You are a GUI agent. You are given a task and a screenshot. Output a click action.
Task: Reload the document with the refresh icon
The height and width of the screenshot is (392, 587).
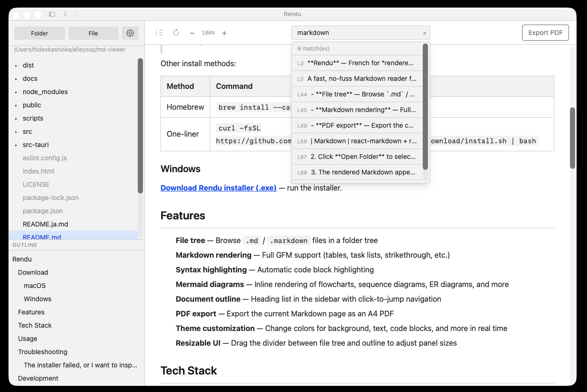pos(176,33)
